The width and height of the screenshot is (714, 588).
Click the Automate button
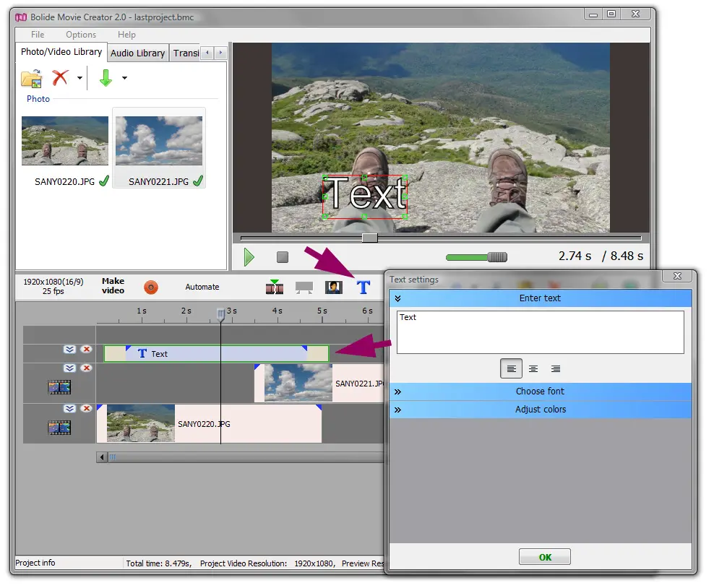click(x=202, y=287)
